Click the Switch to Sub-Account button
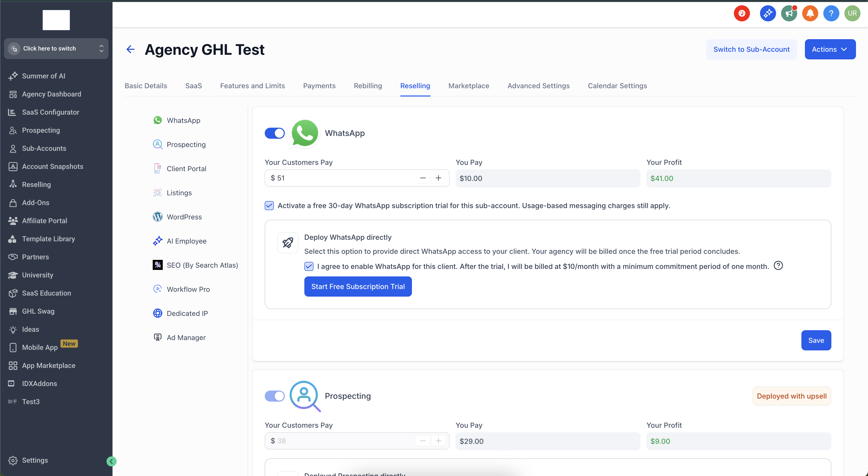The height and width of the screenshot is (476, 868). (x=751, y=49)
